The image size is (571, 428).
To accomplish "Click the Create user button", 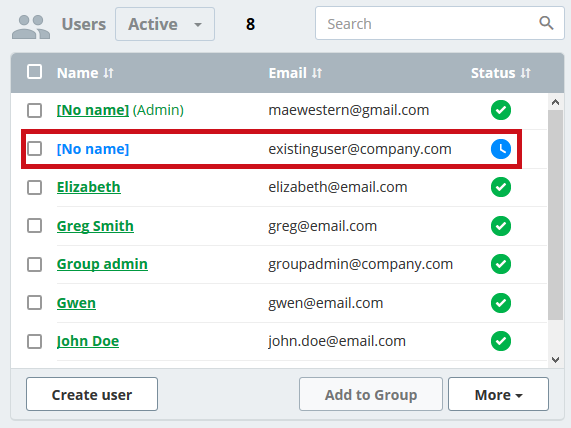I will pyautogui.click(x=92, y=394).
